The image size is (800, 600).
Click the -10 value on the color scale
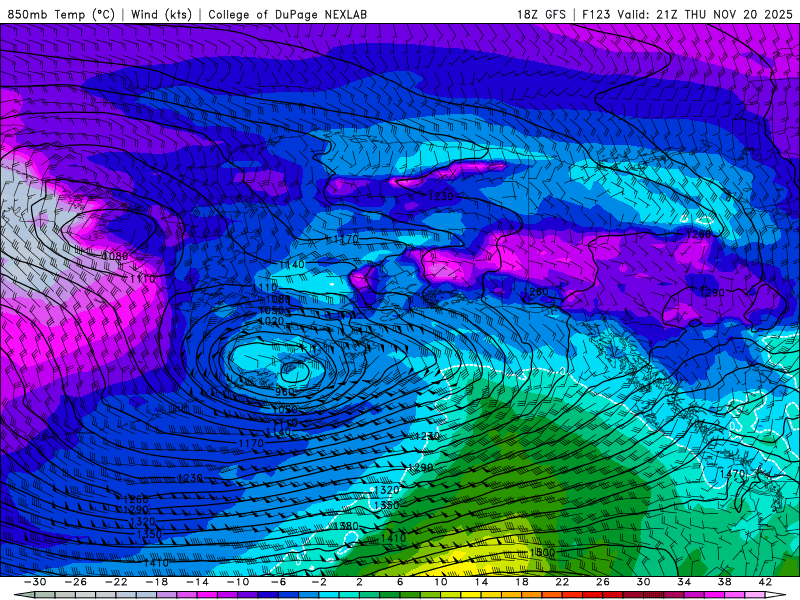238,582
